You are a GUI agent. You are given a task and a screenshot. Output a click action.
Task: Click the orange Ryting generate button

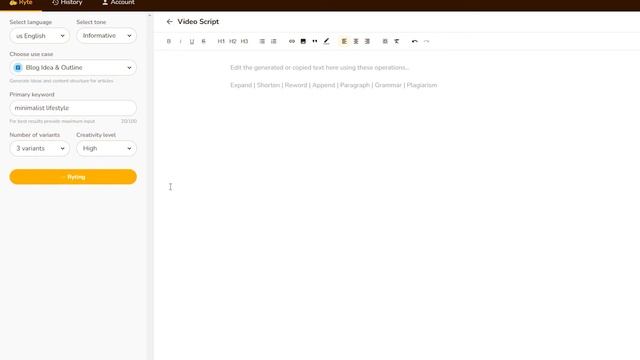(x=73, y=177)
